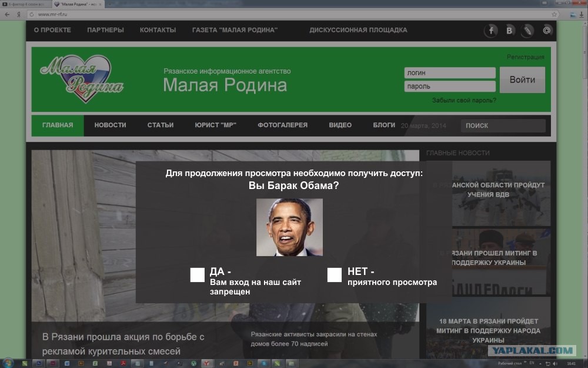Select the НОВОСТИ navigation tab
Viewport: 588px width, 368px height.
tap(111, 125)
